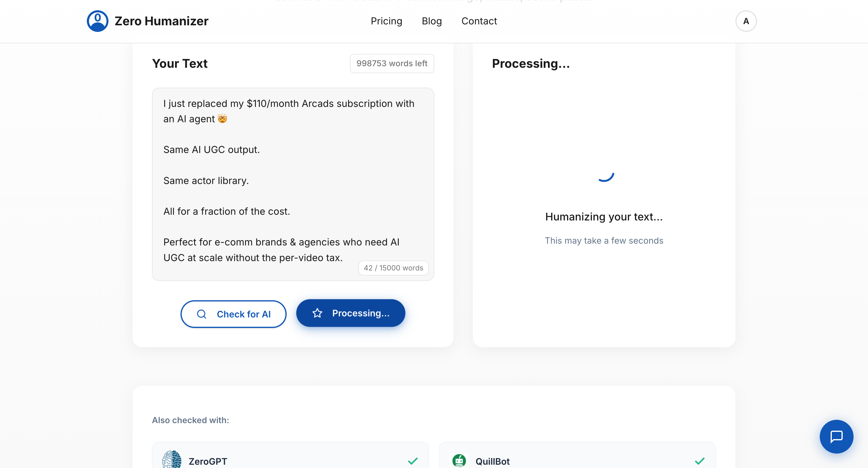Click the Zero Humanizer brand name
Viewport: 868px width, 468px height.
162,21
